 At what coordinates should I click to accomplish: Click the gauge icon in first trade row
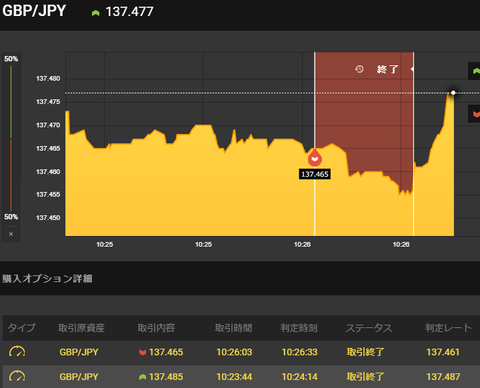click(x=17, y=352)
